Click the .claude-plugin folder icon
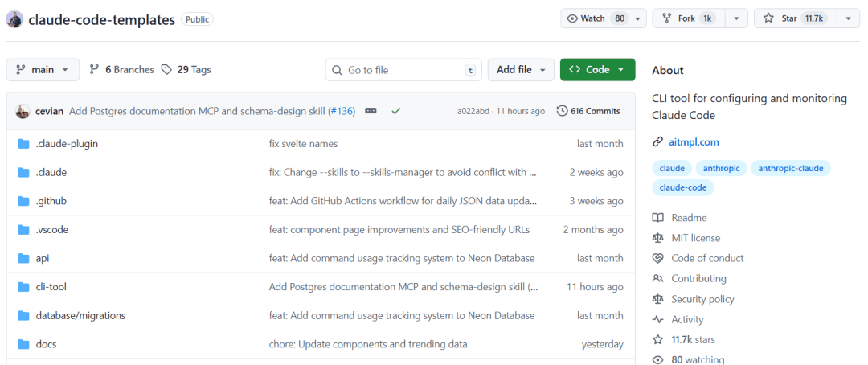Viewport: 868px width, 365px height. tap(23, 144)
